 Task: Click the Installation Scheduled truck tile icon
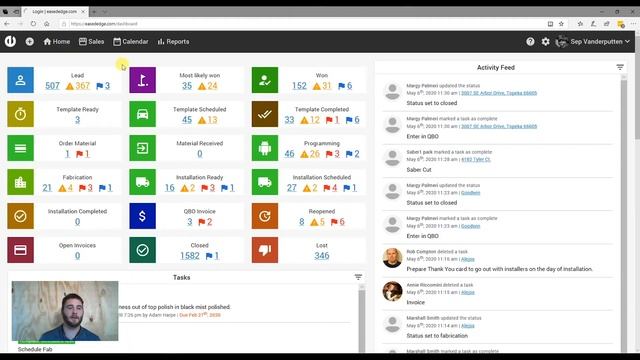coord(265,182)
